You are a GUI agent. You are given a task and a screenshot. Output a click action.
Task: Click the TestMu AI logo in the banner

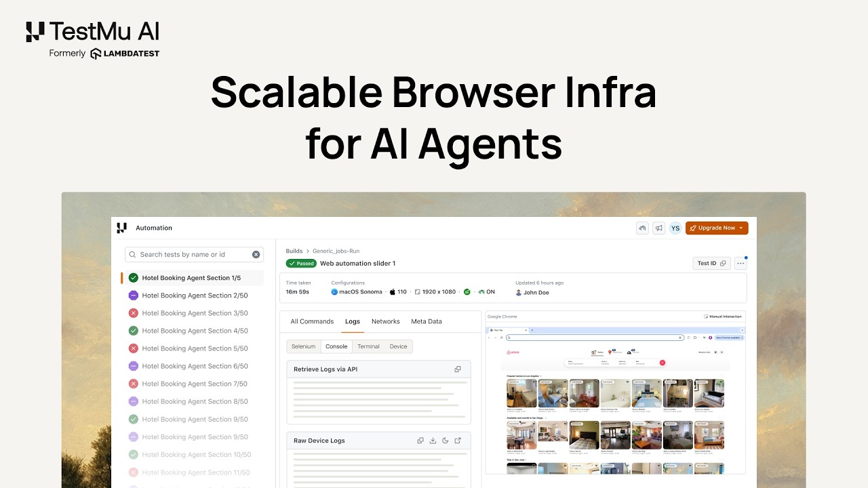93,32
